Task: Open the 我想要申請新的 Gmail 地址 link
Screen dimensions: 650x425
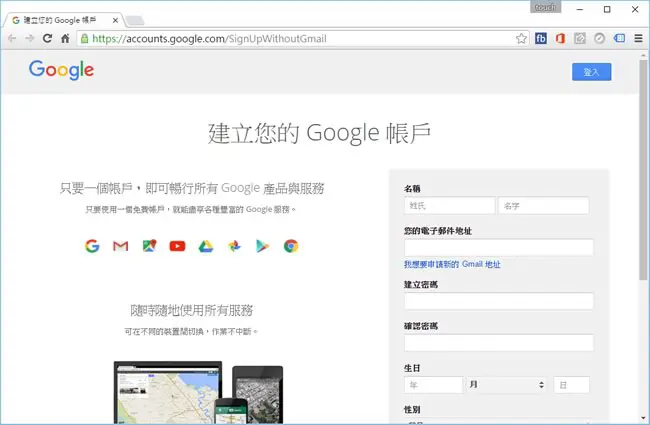Action: click(452, 264)
